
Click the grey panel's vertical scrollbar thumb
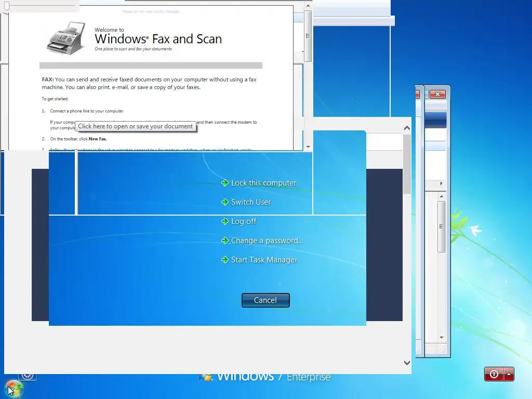[407, 164]
